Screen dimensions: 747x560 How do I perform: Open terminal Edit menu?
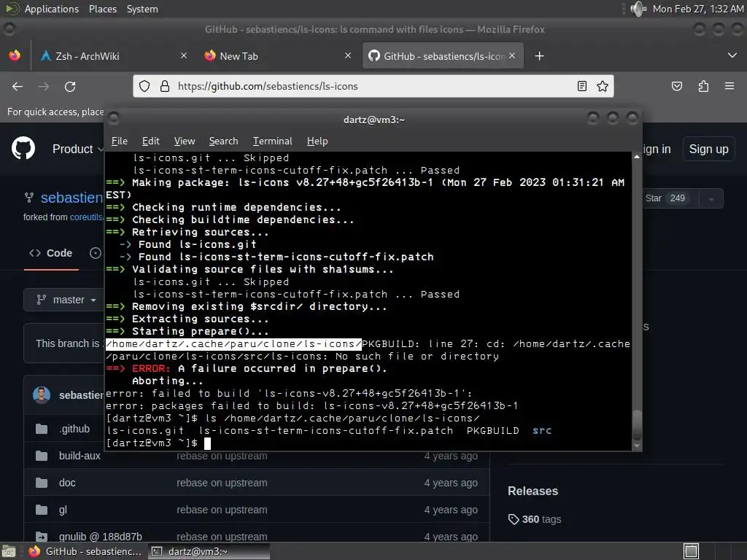tap(150, 141)
